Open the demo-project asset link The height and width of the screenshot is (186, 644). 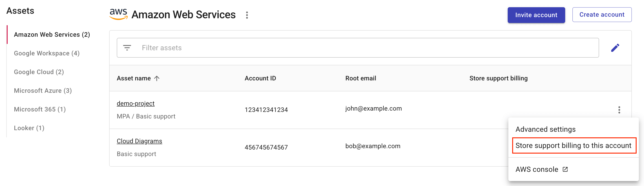tap(135, 104)
